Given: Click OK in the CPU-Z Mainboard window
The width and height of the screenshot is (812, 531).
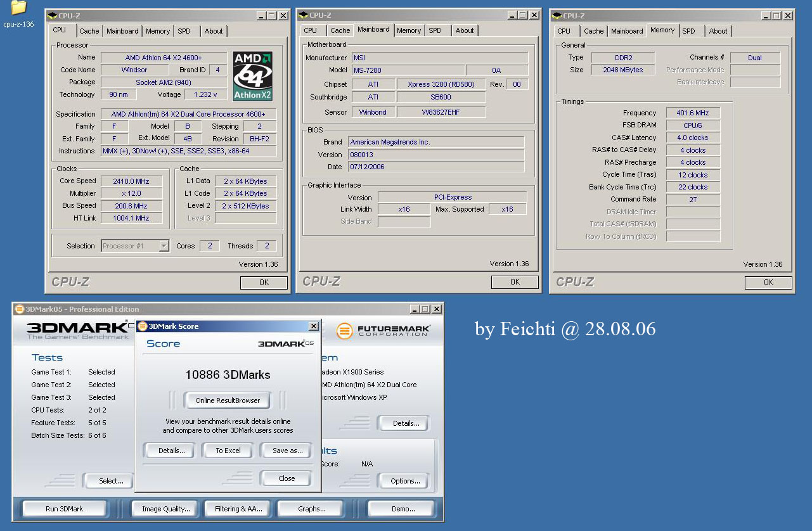Looking at the screenshot, I should [515, 282].
